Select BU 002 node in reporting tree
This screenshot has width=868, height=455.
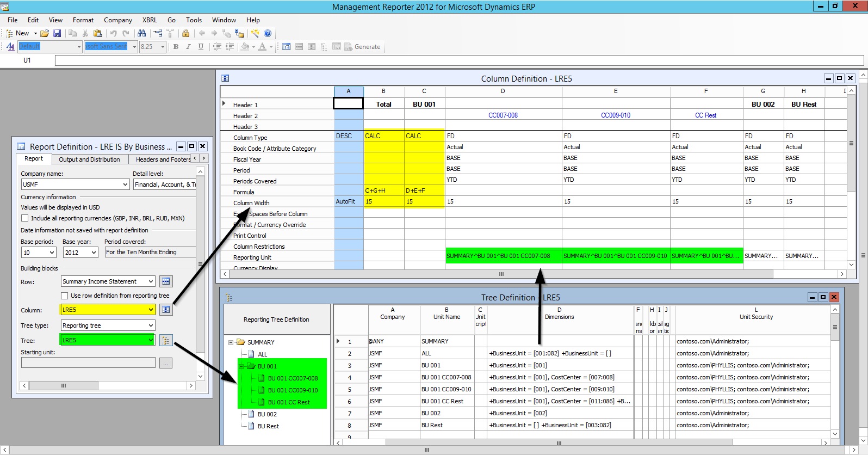click(267, 414)
